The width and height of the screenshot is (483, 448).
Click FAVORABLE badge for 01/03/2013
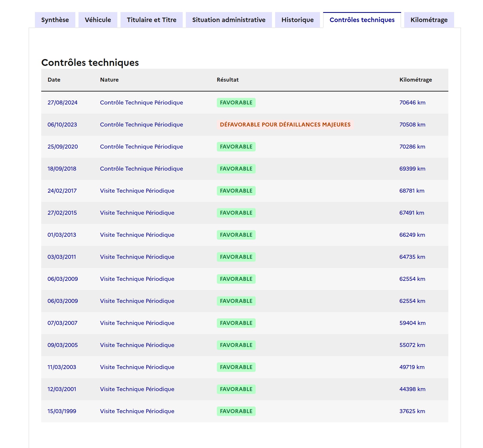tap(236, 235)
